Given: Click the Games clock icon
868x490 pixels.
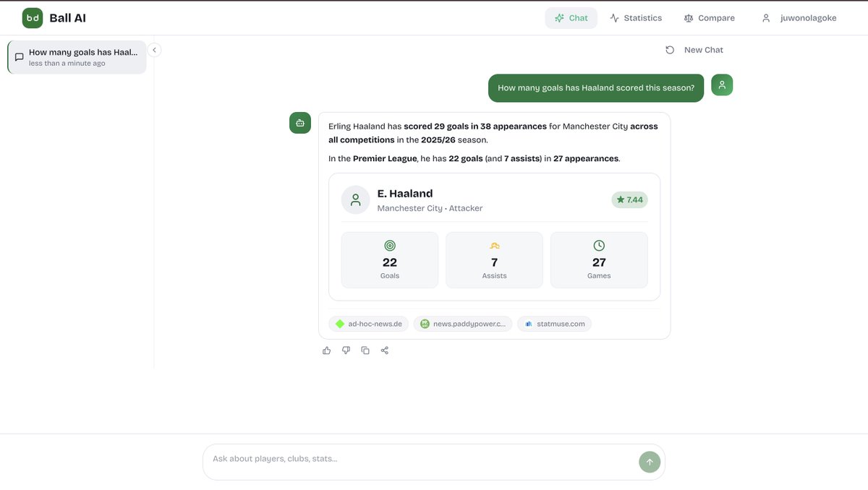Looking at the screenshot, I should (x=599, y=246).
